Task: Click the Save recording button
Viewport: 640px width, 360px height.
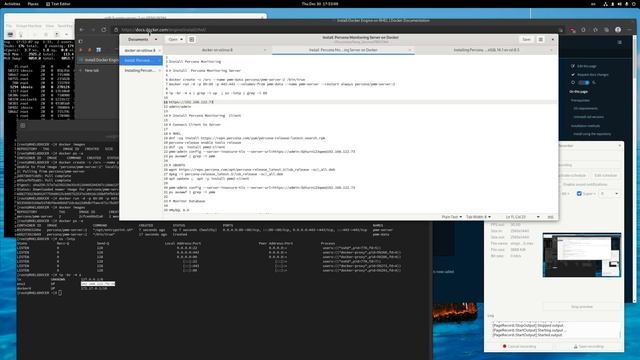Action: (588, 346)
